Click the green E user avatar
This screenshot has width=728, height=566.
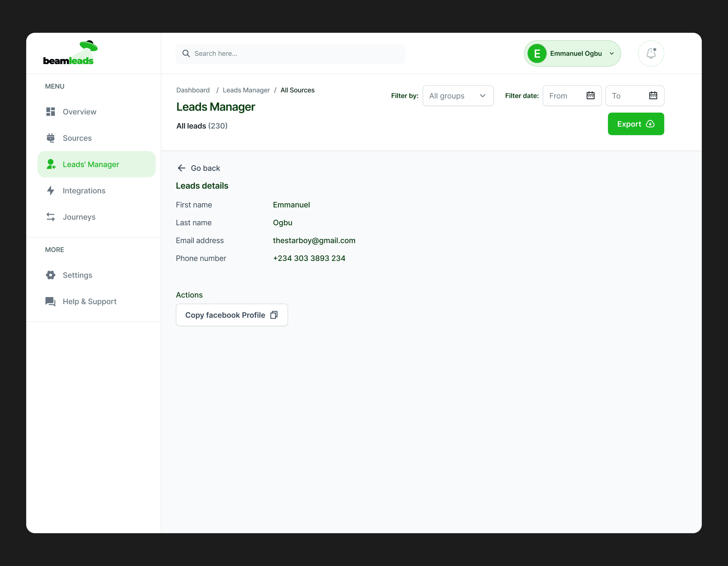537,53
